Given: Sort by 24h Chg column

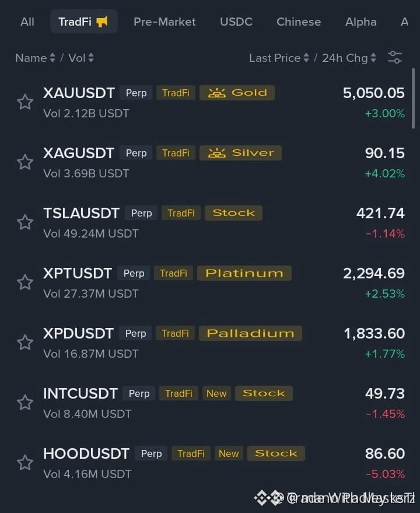Looking at the screenshot, I should click(349, 58).
